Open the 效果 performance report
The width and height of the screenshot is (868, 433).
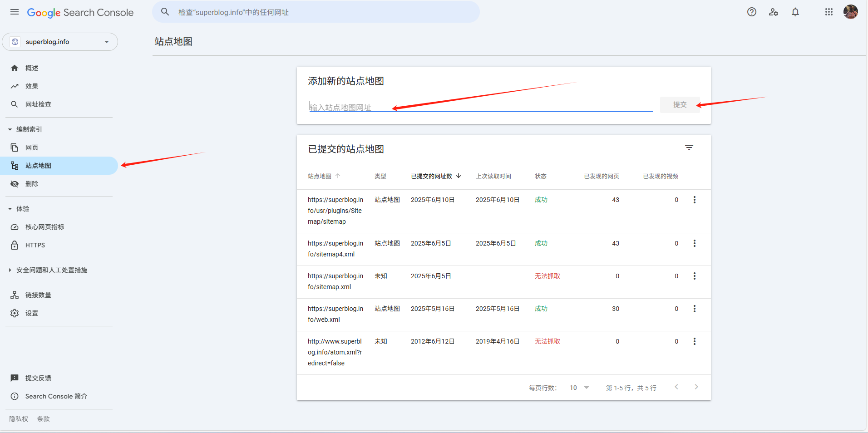59,86
